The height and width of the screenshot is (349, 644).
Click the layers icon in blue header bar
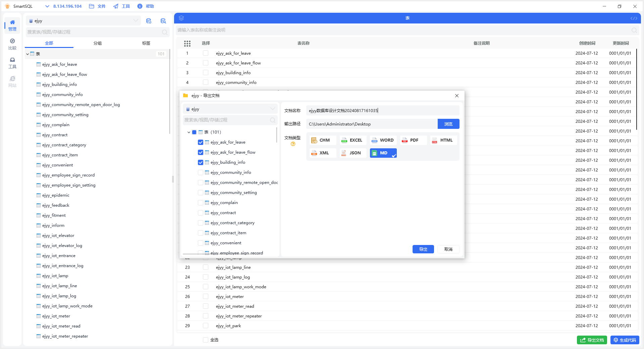[181, 18]
